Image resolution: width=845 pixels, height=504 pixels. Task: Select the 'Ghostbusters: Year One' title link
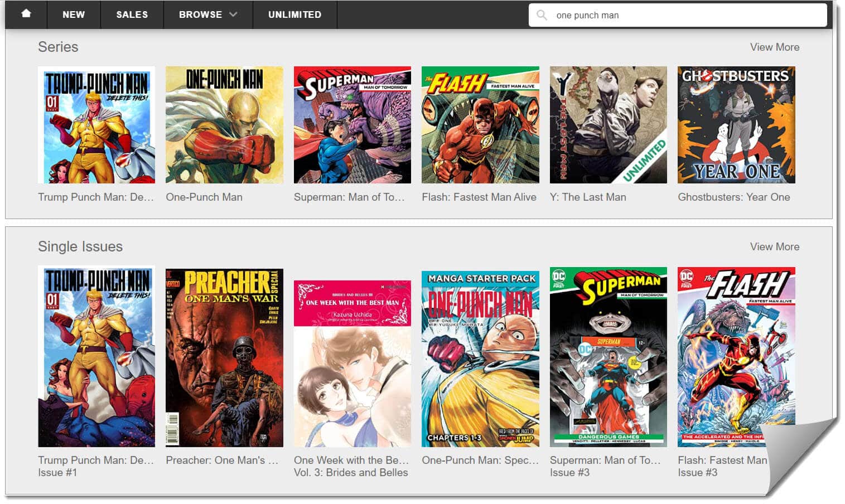tap(734, 197)
